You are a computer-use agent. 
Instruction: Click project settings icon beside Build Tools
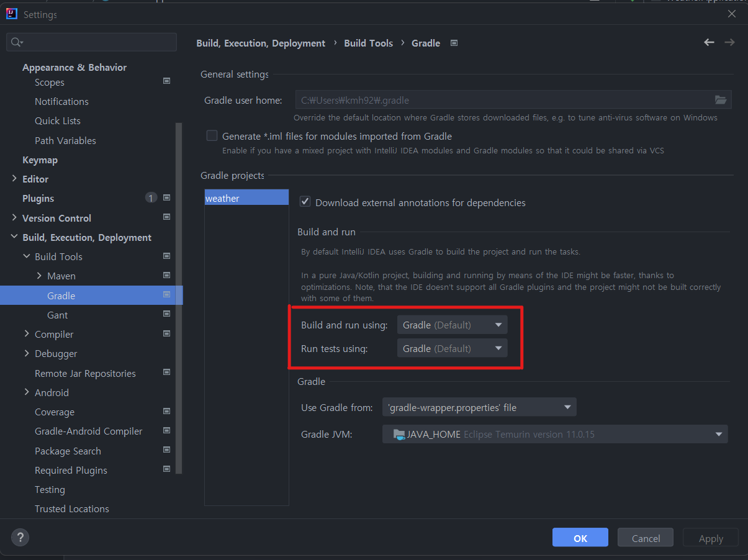click(166, 256)
